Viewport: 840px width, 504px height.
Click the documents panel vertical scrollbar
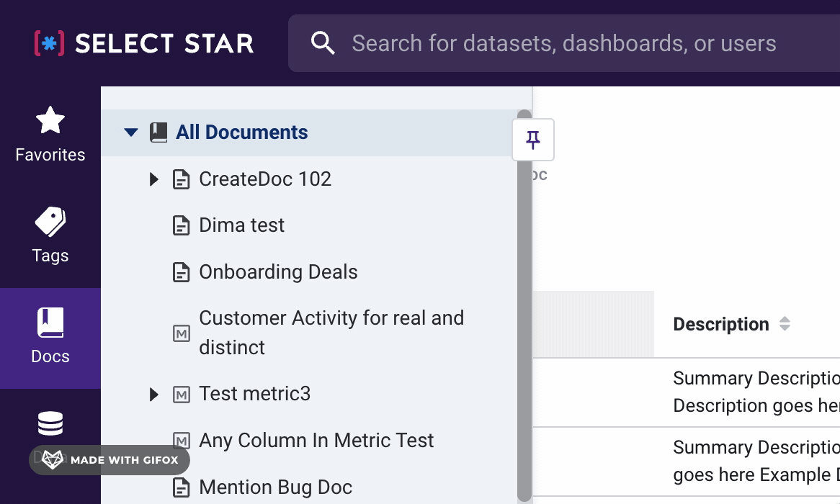point(524,302)
